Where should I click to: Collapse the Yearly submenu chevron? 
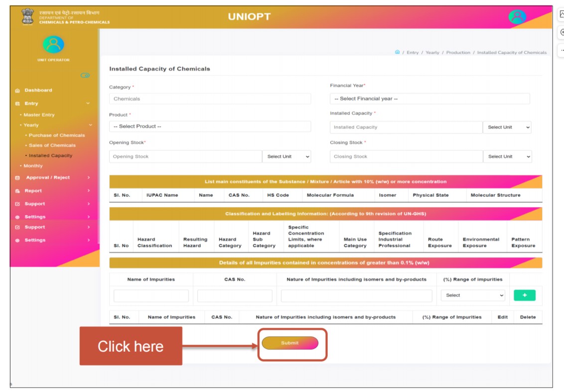pyautogui.click(x=90, y=125)
